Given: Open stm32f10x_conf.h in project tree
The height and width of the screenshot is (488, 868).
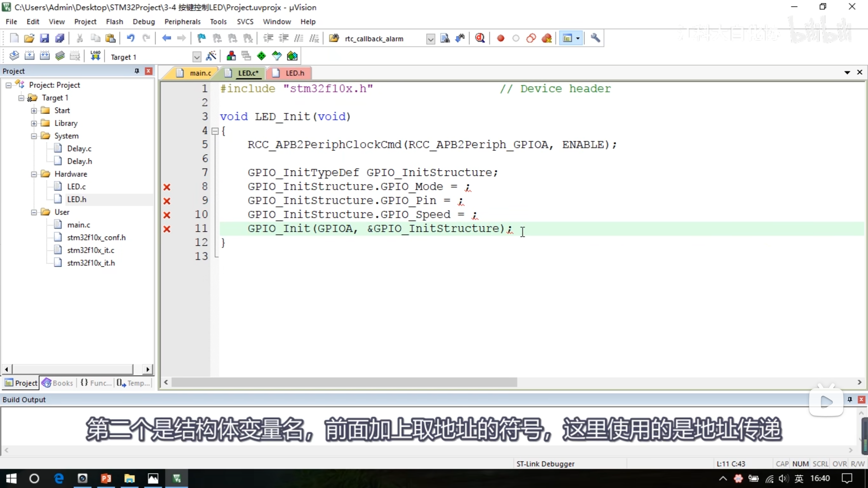Looking at the screenshot, I should click(96, 238).
